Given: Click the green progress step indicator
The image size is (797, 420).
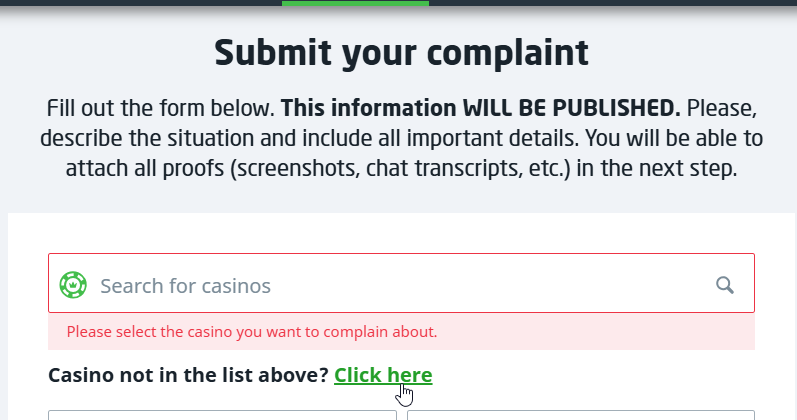Looking at the screenshot, I should point(355,3).
